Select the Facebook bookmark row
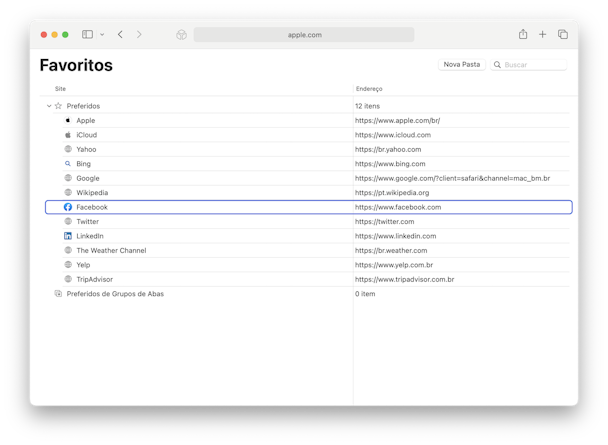Image resolution: width=608 pixels, height=445 pixels. click(309, 207)
